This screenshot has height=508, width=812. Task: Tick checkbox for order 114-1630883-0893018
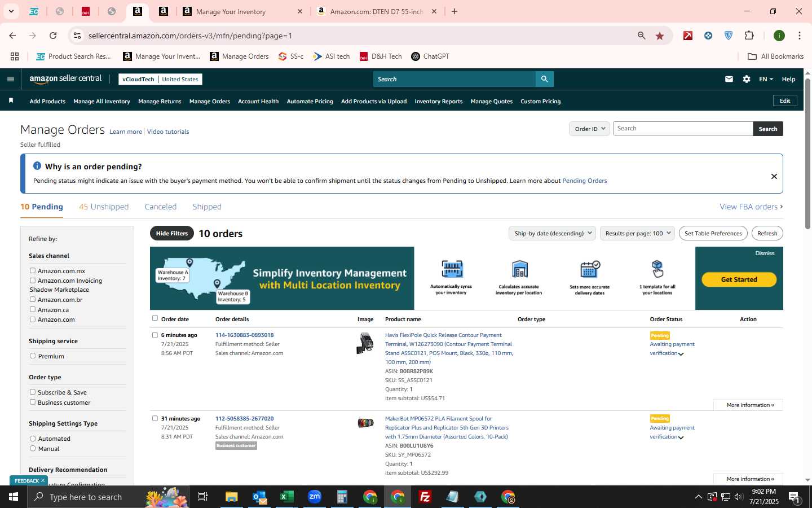click(155, 335)
